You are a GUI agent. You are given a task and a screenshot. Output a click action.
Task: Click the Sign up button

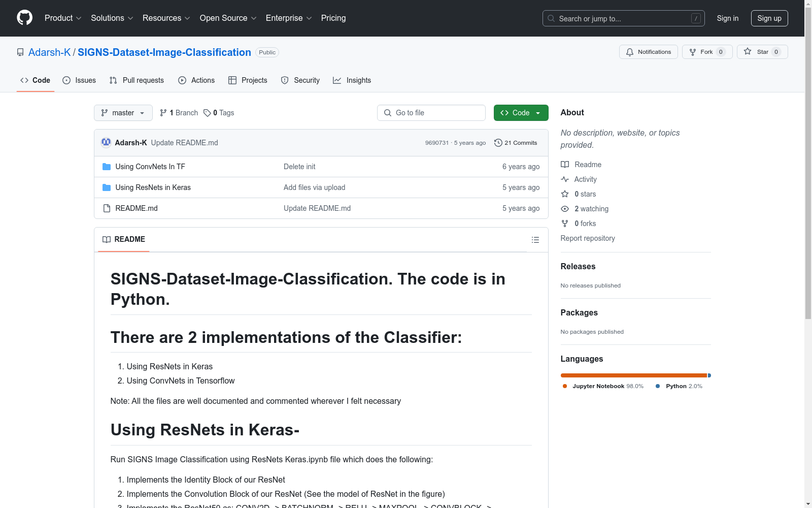[x=769, y=18]
